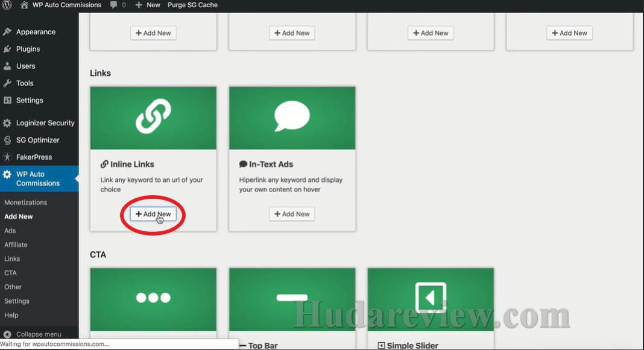
Task: Go to Other submenu
Action: tap(13, 287)
